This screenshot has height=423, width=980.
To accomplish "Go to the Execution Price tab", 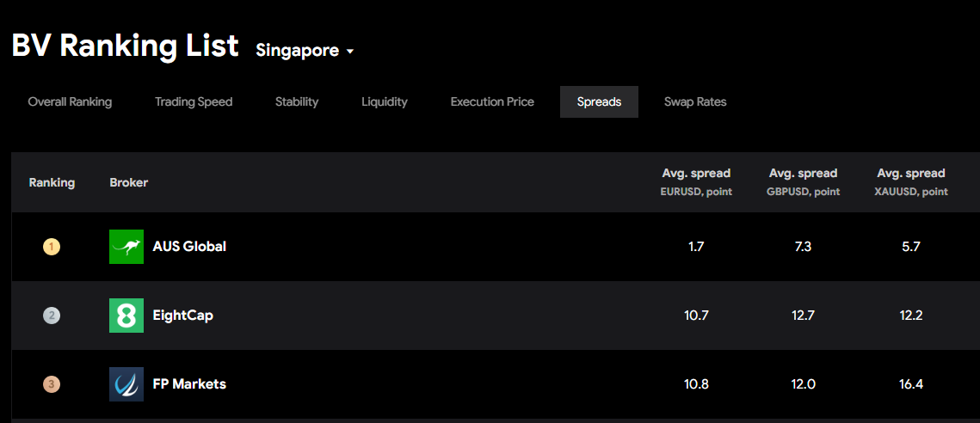I will click(492, 101).
